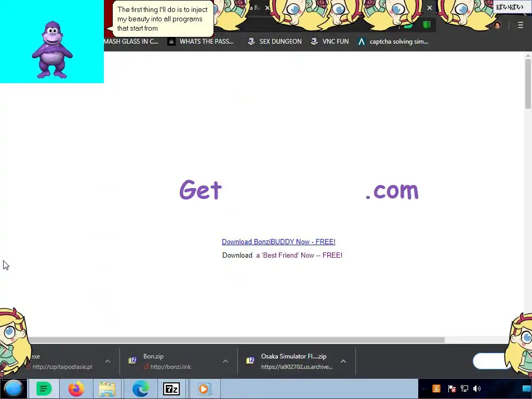Close the tab ending in 'a Ra'
Screen dimensions: 532x399
click(x=267, y=8)
